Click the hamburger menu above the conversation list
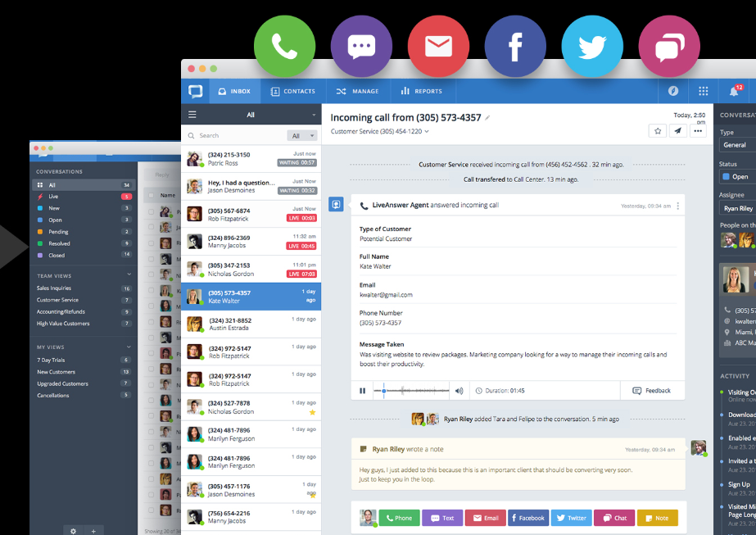 click(192, 114)
